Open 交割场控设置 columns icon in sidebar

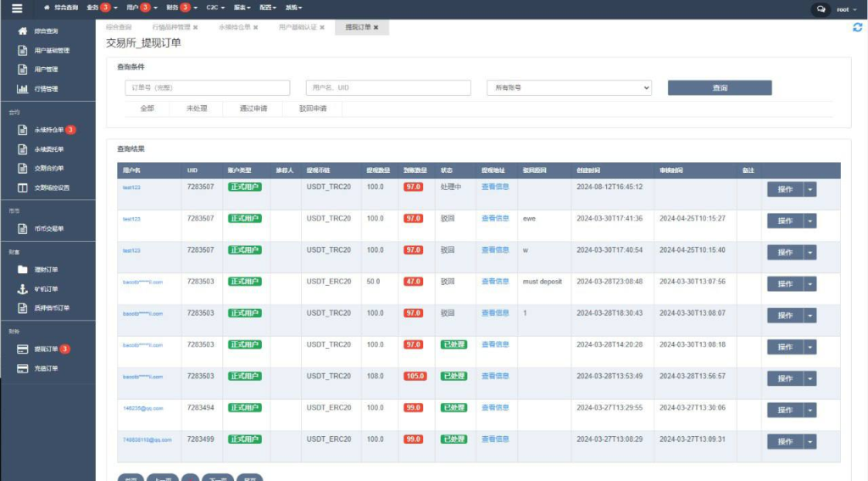(23, 187)
